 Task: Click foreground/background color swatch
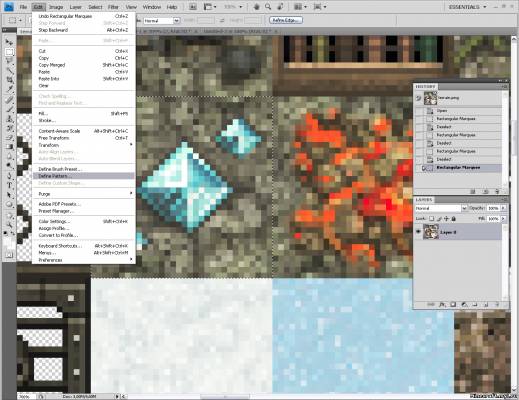click(x=9, y=242)
